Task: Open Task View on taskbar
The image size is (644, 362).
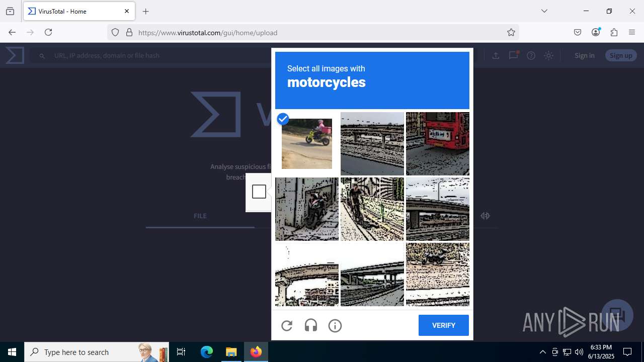Action: (x=181, y=352)
